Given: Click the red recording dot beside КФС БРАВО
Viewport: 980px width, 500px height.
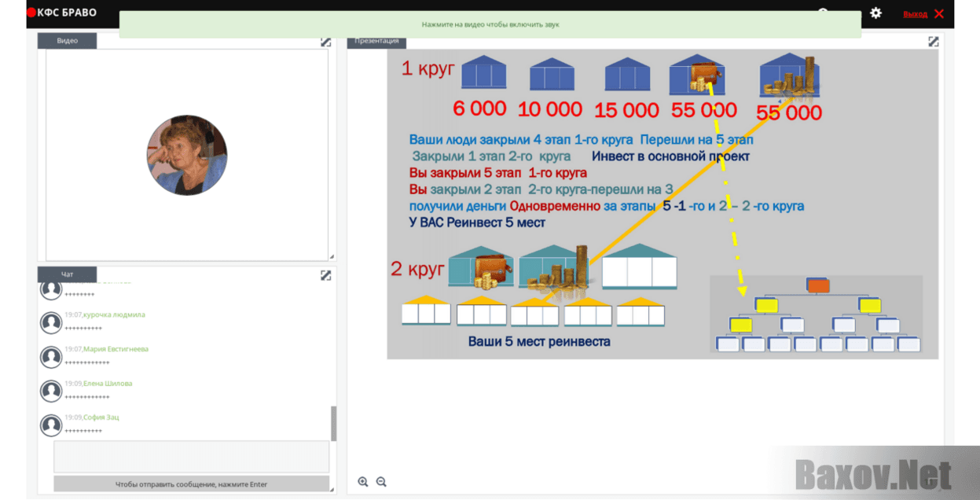Looking at the screenshot, I should 31,13.
